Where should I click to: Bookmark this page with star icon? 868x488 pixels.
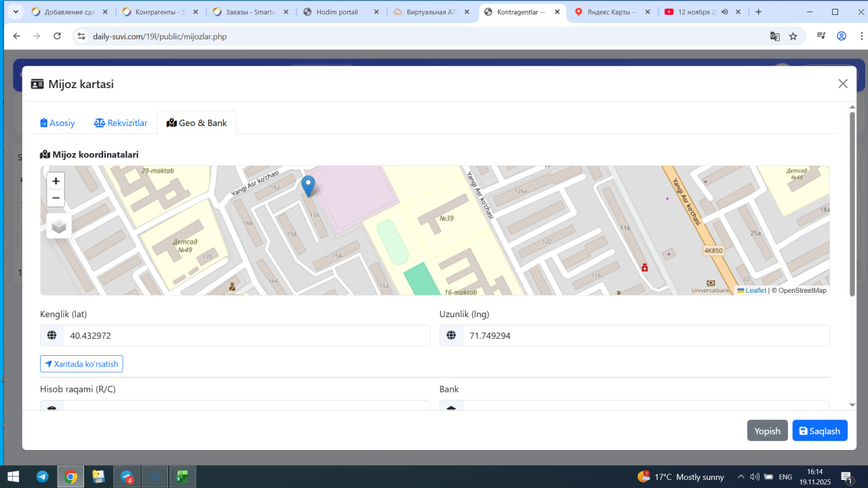tap(793, 37)
